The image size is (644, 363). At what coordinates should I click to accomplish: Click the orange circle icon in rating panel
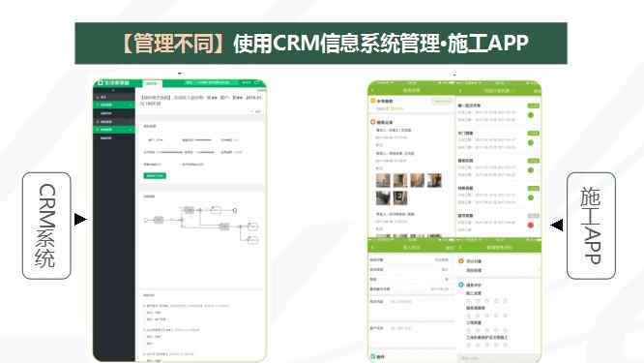pyautogui.click(x=461, y=261)
